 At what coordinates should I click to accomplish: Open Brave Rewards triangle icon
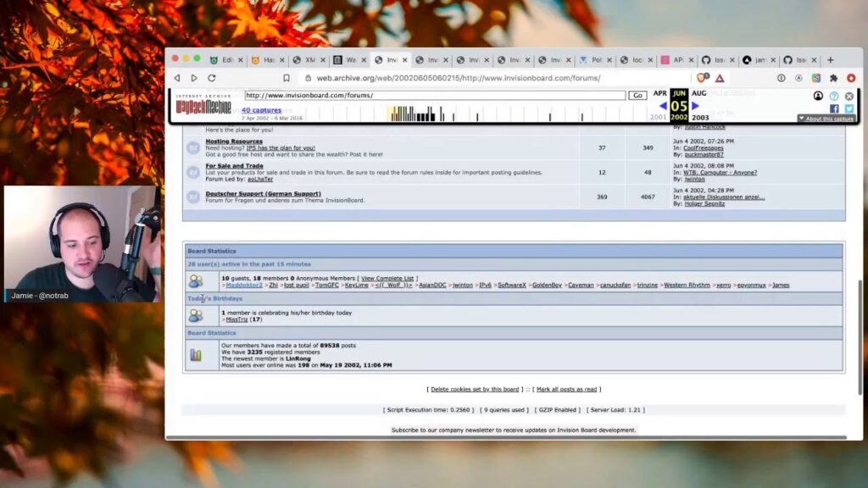(x=720, y=78)
